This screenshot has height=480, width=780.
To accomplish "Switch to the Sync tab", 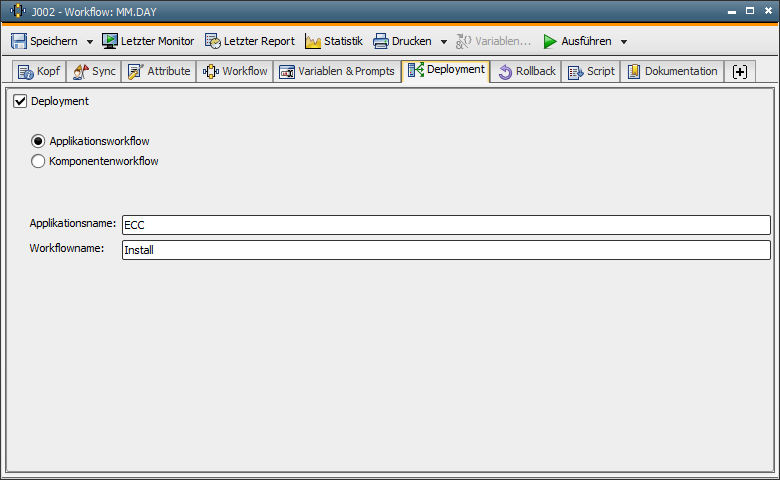I will (94, 72).
